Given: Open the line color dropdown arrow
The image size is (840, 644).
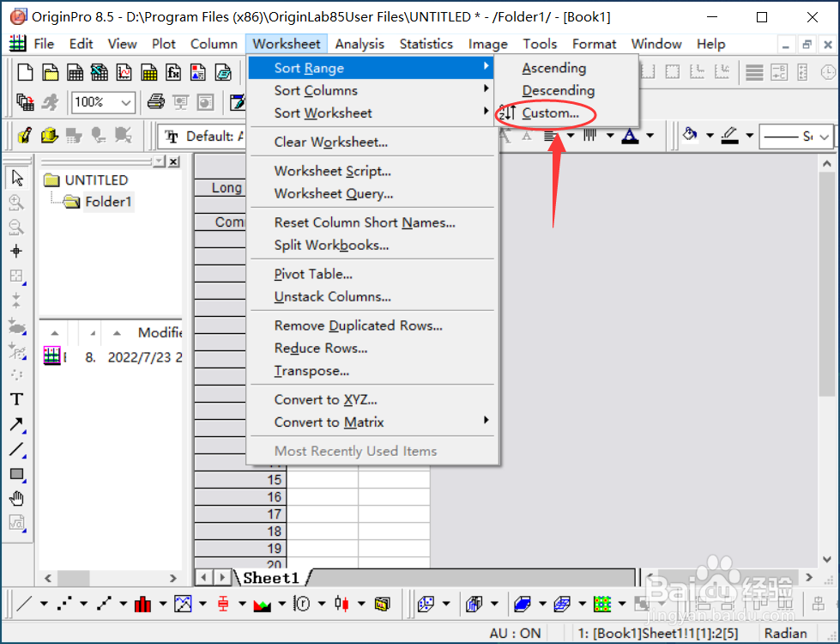Looking at the screenshot, I should tap(749, 136).
